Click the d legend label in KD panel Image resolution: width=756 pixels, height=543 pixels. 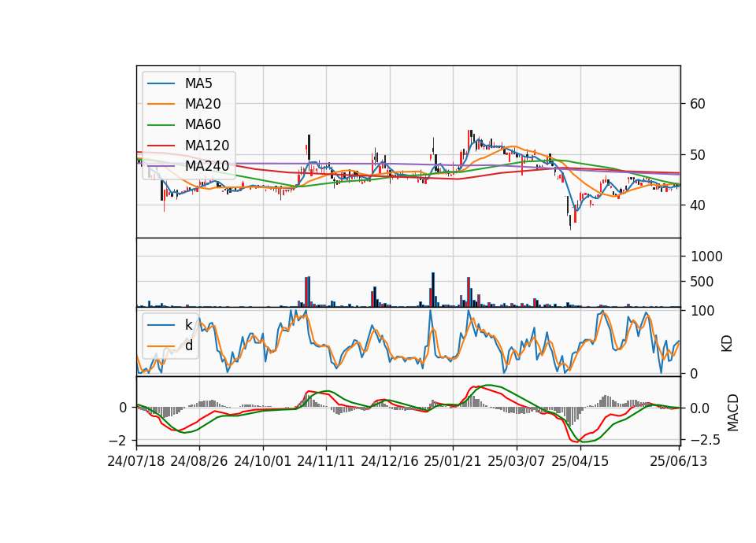189,345
